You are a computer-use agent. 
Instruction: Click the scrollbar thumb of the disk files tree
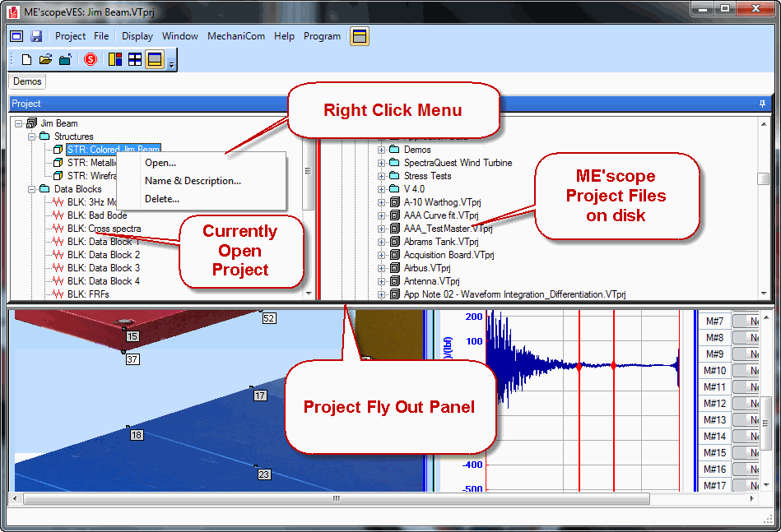(763, 178)
